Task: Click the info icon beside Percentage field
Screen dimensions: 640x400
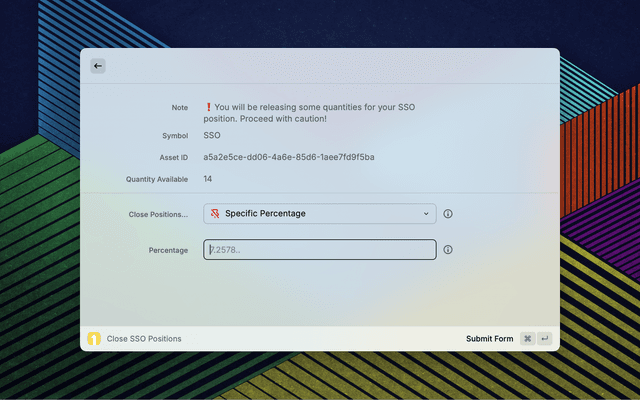Action: point(448,250)
